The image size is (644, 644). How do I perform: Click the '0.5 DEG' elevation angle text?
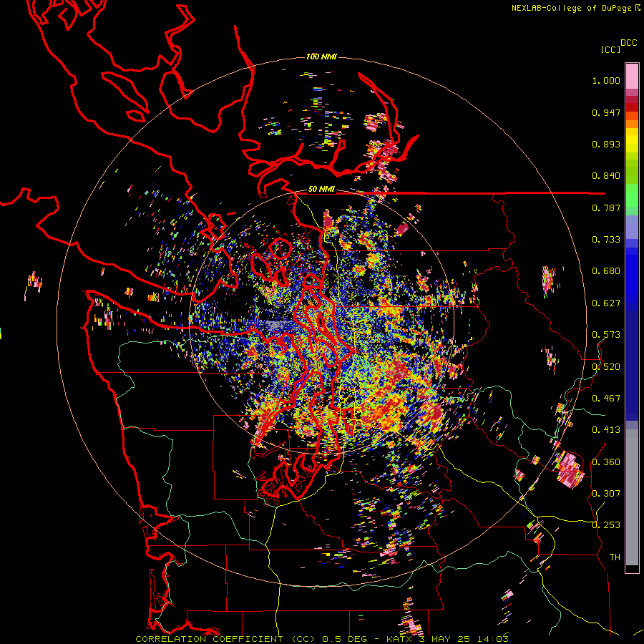click(x=344, y=639)
